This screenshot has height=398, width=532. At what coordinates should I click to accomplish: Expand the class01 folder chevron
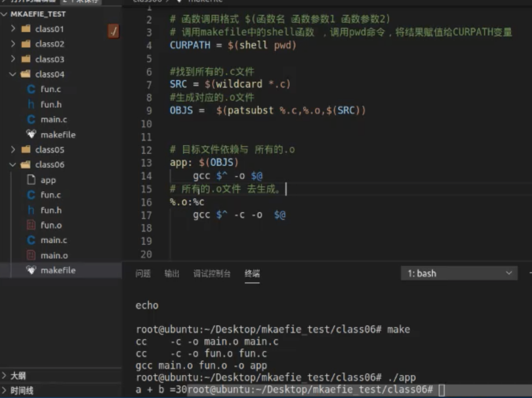(x=13, y=29)
